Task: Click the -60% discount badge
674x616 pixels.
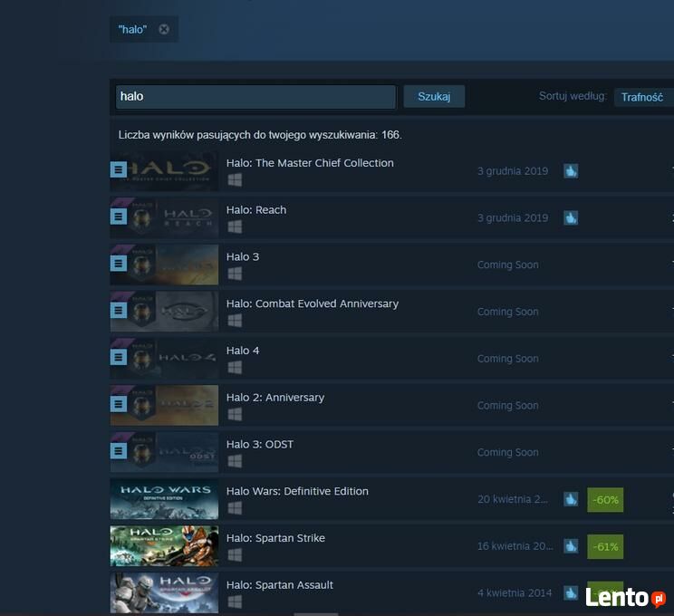Action: pos(605,500)
